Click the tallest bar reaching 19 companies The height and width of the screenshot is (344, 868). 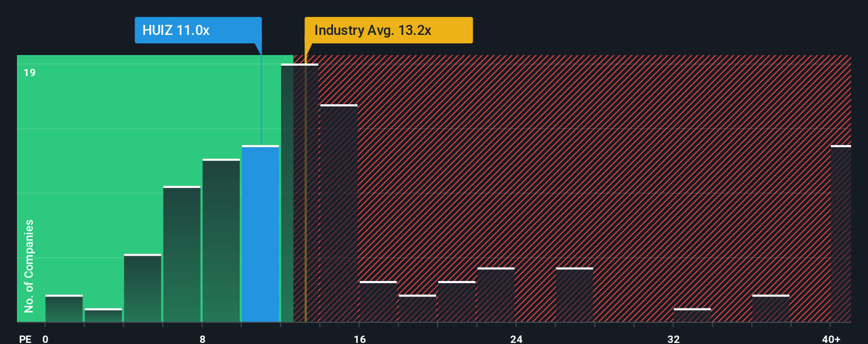[x=300, y=193]
